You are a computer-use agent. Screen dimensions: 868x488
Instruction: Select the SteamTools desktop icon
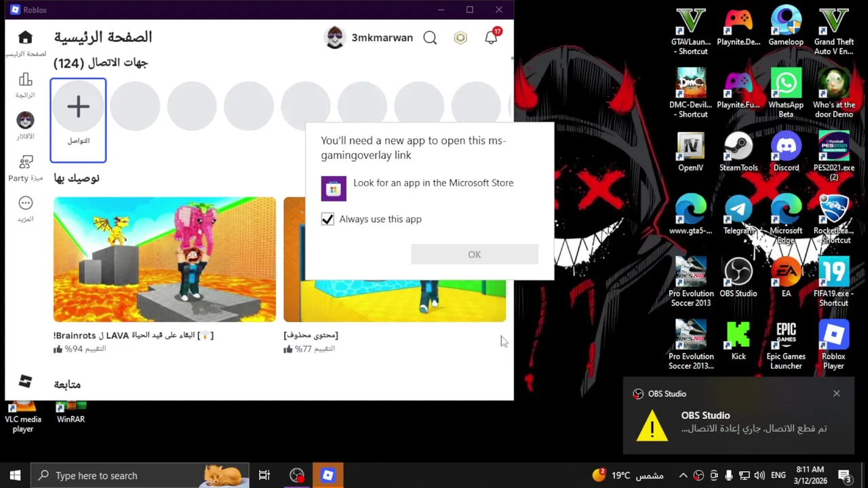(738, 152)
